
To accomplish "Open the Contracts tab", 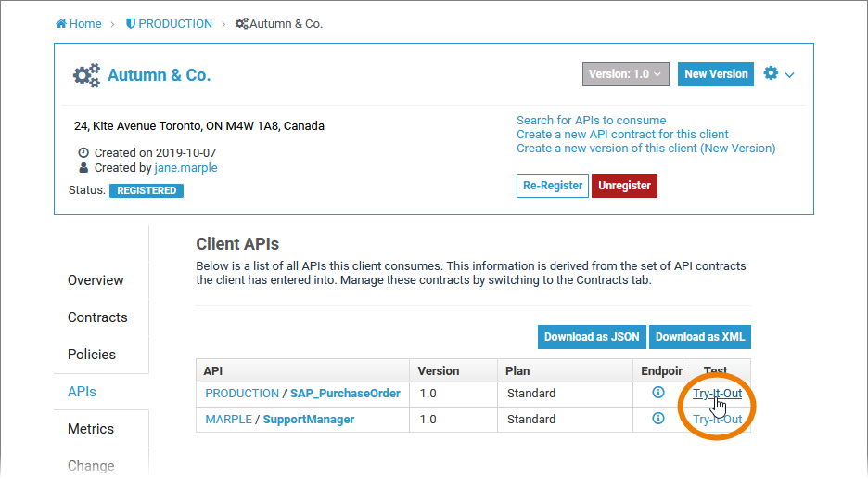I will click(x=97, y=317).
